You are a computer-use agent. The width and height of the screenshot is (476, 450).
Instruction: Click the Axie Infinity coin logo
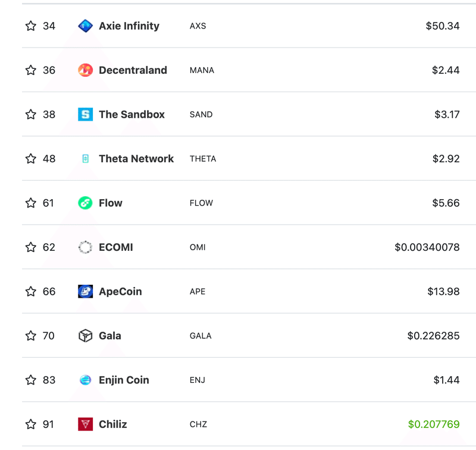tap(85, 26)
